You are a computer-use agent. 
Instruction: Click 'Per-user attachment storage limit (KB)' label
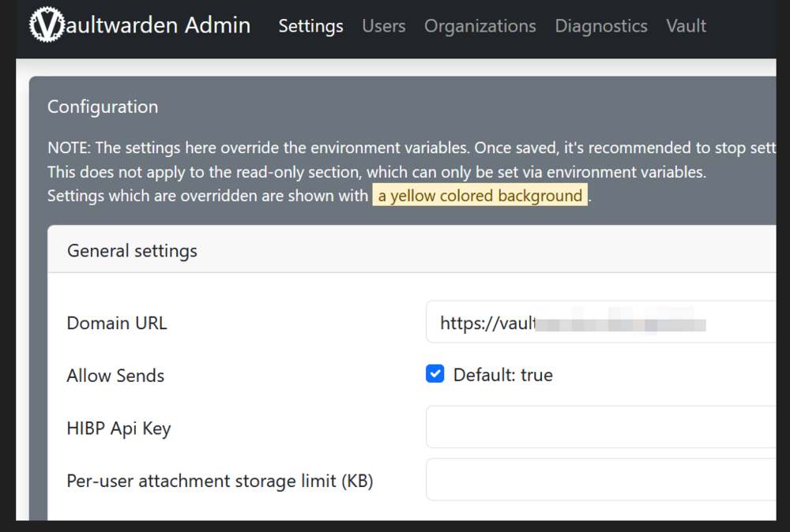(x=220, y=481)
